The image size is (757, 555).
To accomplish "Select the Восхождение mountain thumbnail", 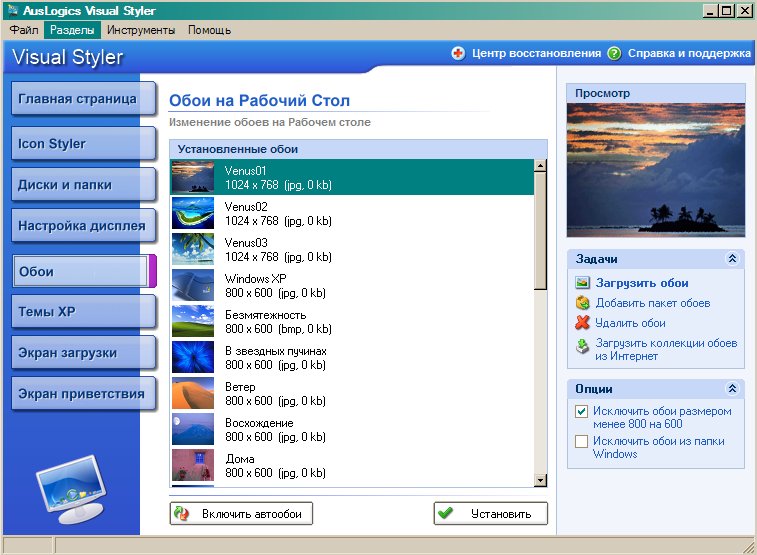I will tap(193, 429).
